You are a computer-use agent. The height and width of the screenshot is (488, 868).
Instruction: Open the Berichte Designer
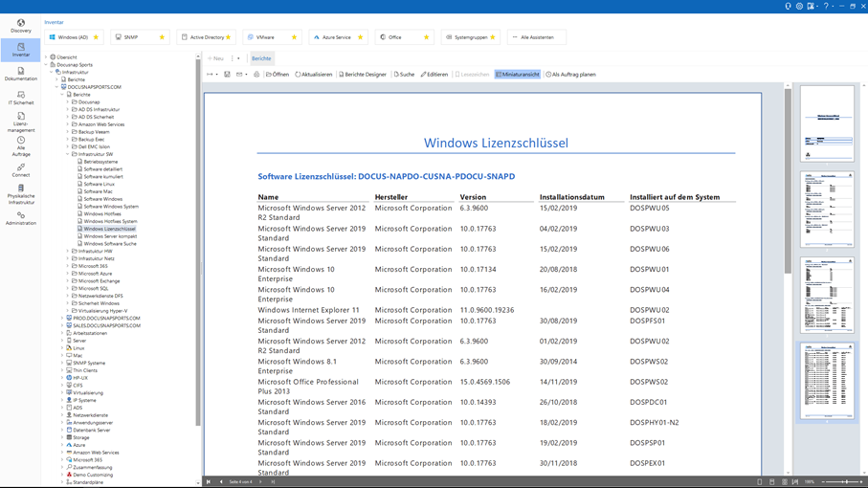365,75
